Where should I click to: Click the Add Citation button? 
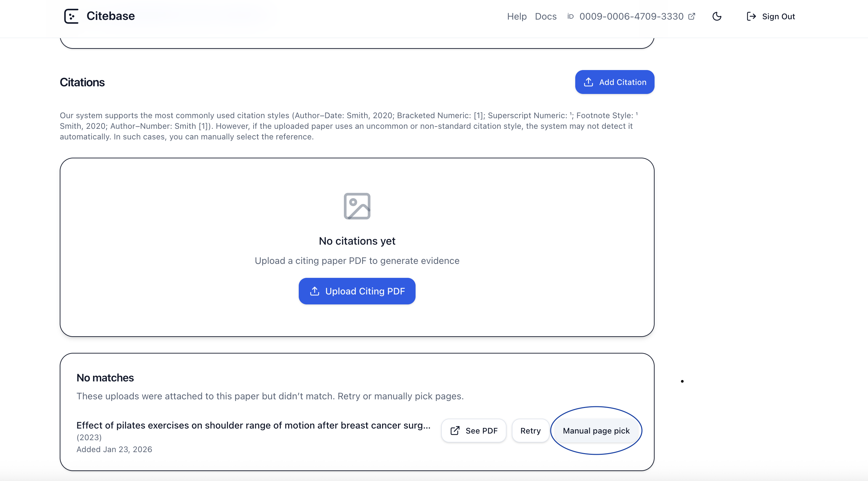(x=614, y=82)
